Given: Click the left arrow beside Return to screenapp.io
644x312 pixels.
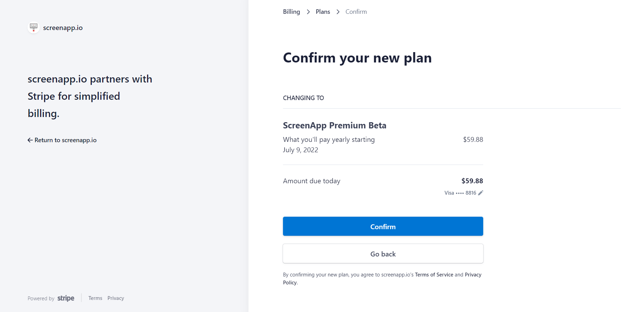Looking at the screenshot, I should click(x=30, y=140).
